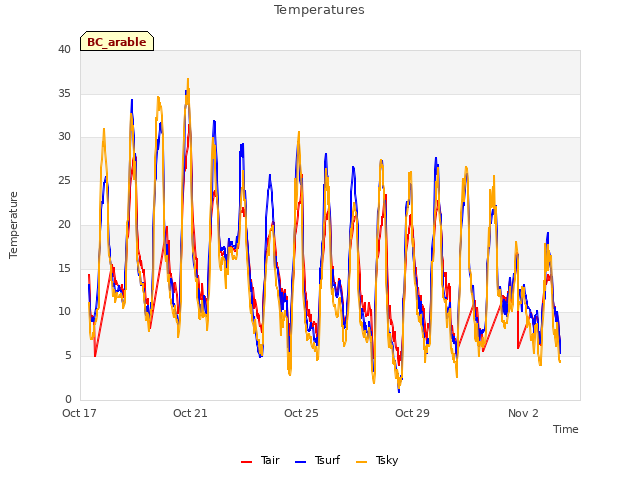Click the Time x-axis title
Viewport: 640px width, 480px height.
click(x=565, y=429)
